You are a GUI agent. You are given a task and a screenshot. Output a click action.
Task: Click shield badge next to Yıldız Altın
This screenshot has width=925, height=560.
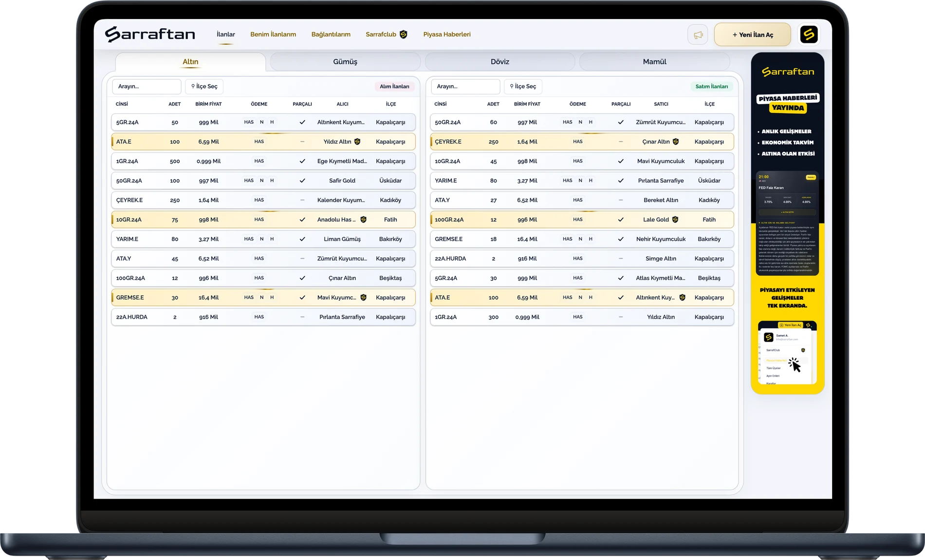(x=357, y=142)
